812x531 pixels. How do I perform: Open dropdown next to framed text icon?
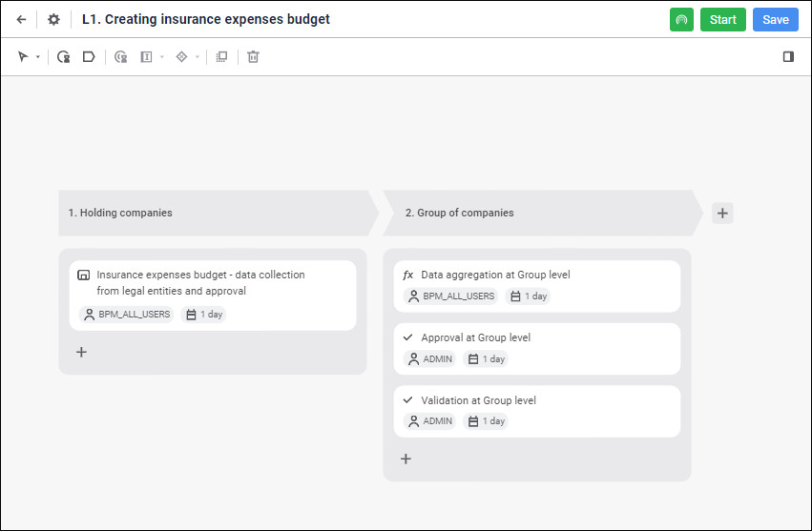162,57
